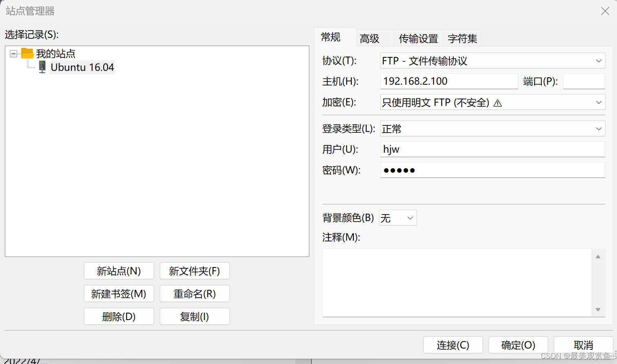Click the 端口 port input field
The width and height of the screenshot is (617, 364).
584,81
